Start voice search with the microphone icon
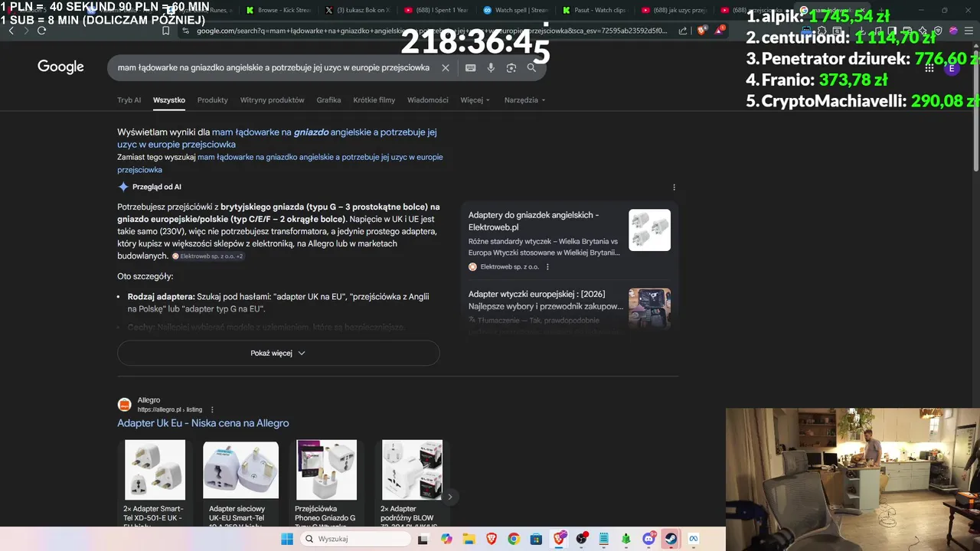The width and height of the screenshot is (980, 551). [491, 67]
